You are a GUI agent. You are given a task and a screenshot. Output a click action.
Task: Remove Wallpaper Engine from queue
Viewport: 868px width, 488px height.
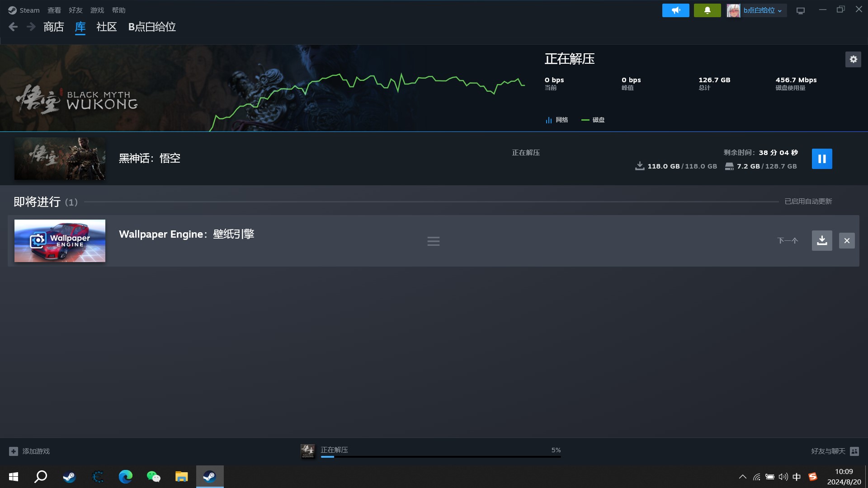[x=847, y=241]
